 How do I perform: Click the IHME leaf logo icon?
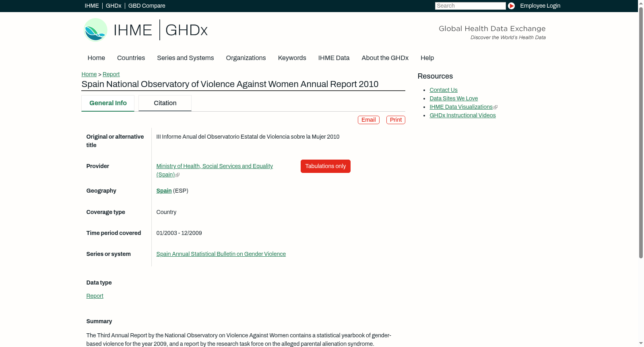point(95,30)
